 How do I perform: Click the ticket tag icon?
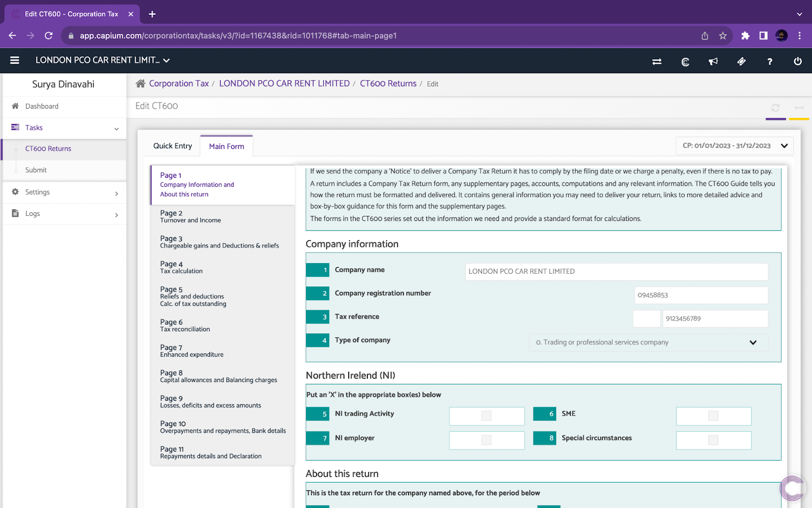pyautogui.click(x=741, y=61)
